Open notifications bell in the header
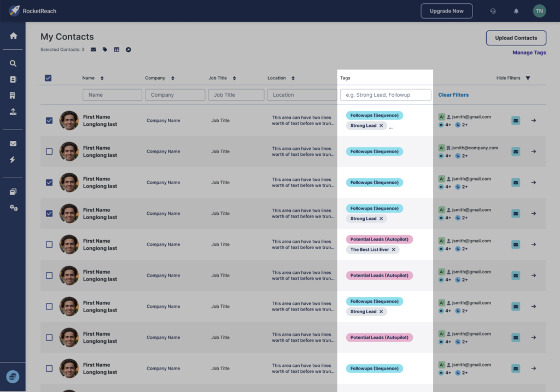 pos(516,11)
